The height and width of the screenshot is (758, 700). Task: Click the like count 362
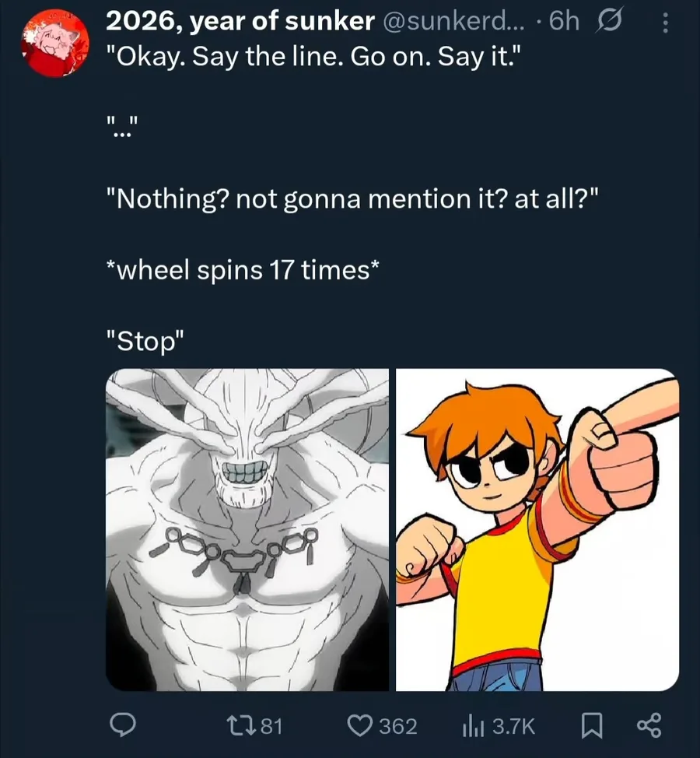click(x=397, y=726)
